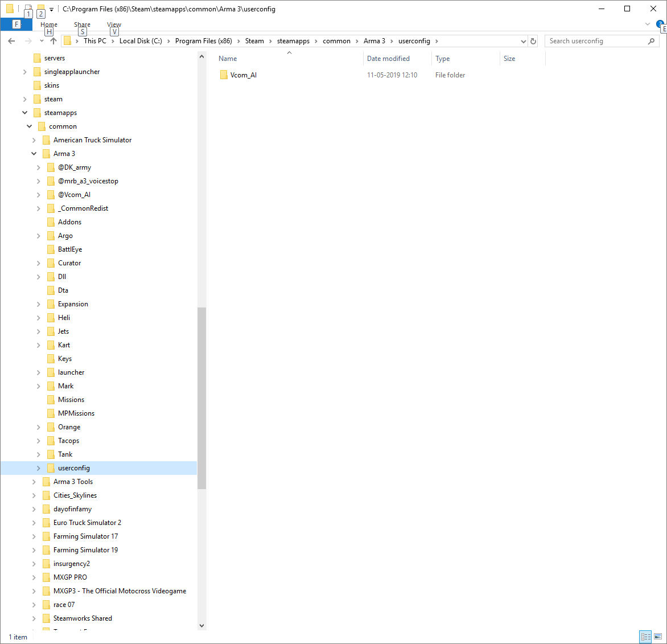Open the recent locations dropdown arrow
Image resolution: width=667 pixels, height=644 pixels.
42,41
